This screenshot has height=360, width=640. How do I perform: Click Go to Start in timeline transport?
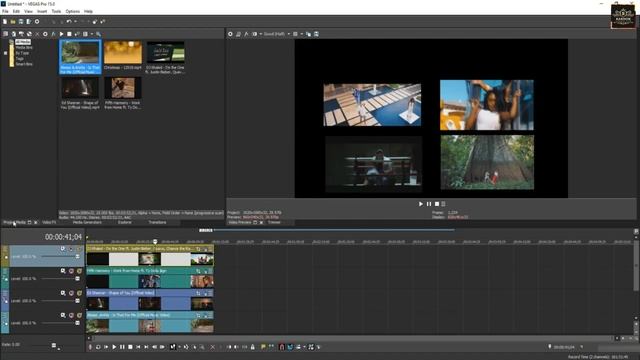pyautogui.click(x=138, y=347)
